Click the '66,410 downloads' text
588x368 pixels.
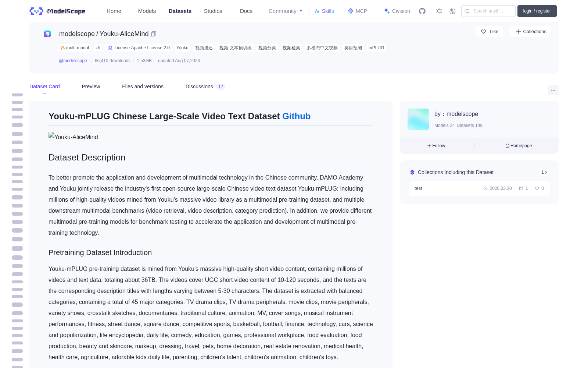point(112,61)
